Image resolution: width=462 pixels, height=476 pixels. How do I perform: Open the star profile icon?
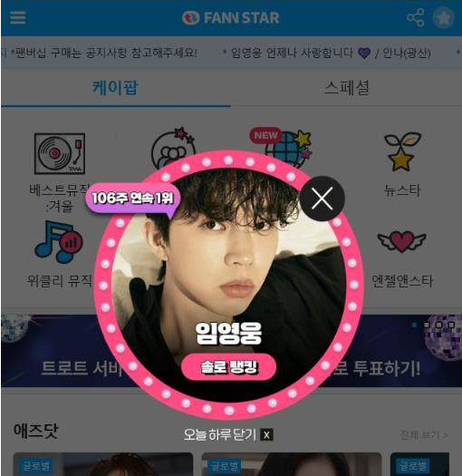click(x=443, y=18)
